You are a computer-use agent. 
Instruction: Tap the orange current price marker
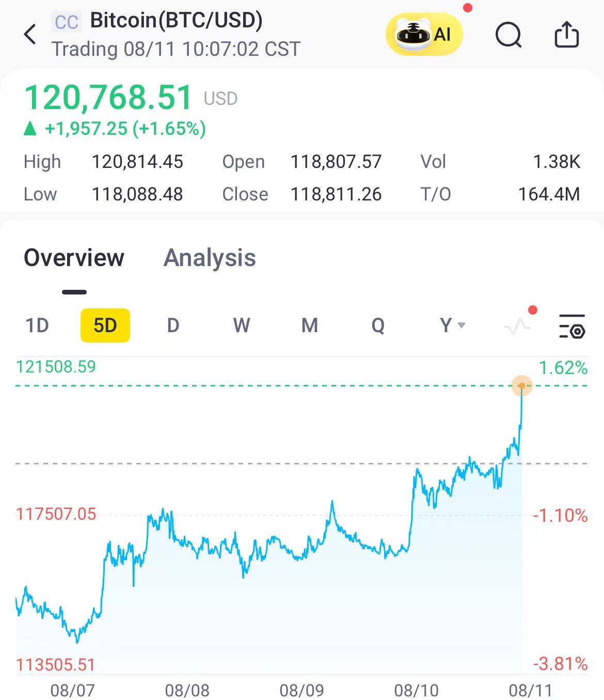(522, 386)
